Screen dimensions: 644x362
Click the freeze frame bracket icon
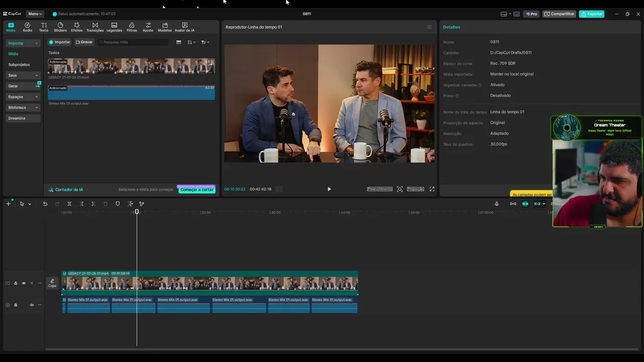pos(130,204)
